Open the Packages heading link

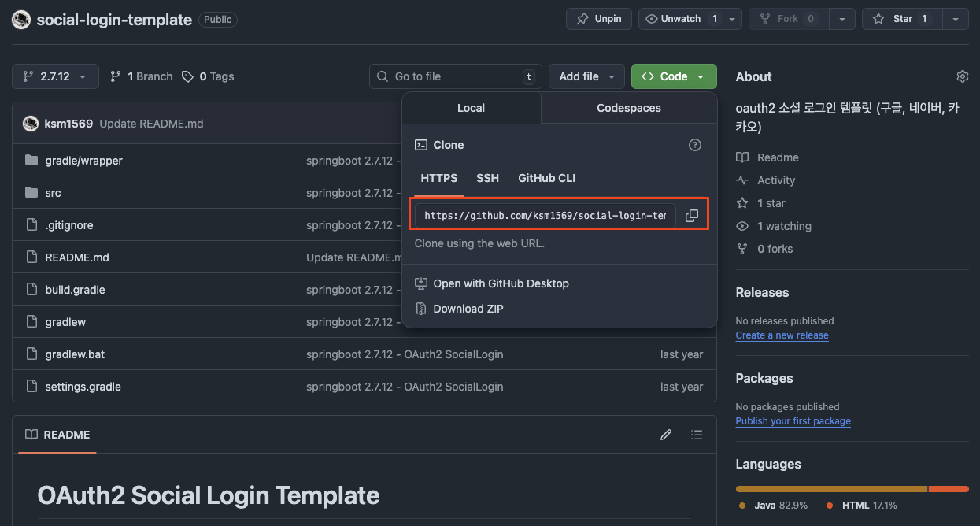(x=764, y=378)
